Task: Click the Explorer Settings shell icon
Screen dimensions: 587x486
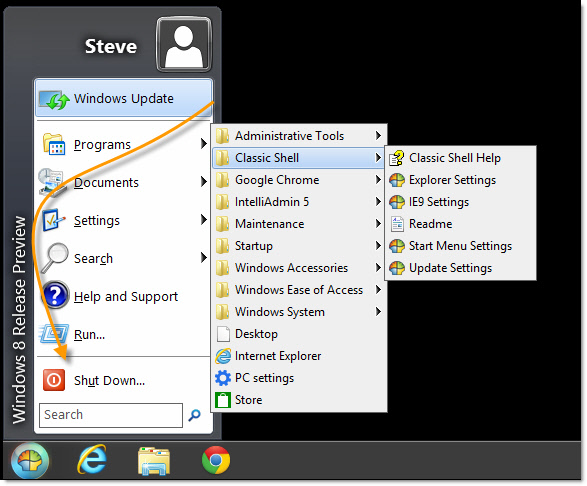Action: tap(397, 180)
